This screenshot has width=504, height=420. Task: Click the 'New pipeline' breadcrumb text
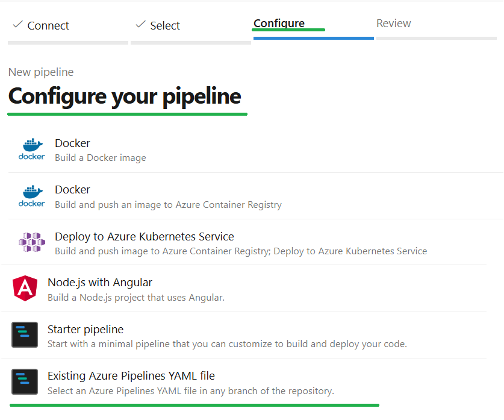(41, 72)
